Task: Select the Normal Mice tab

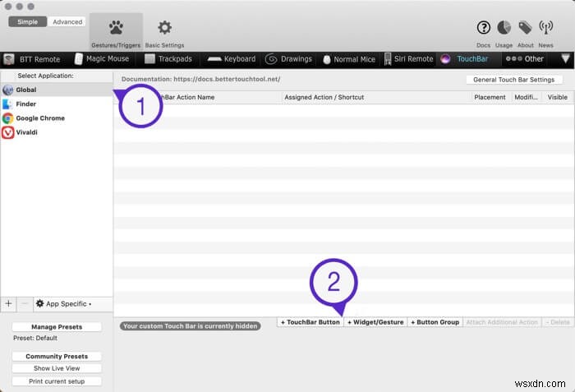Action: [x=349, y=59]
